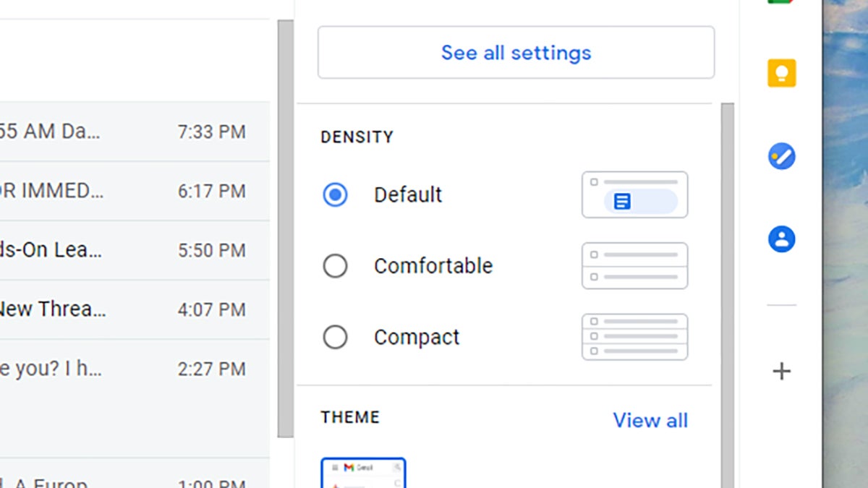Open the New Thread email at 4:07 PM

(x=130, y=309)
